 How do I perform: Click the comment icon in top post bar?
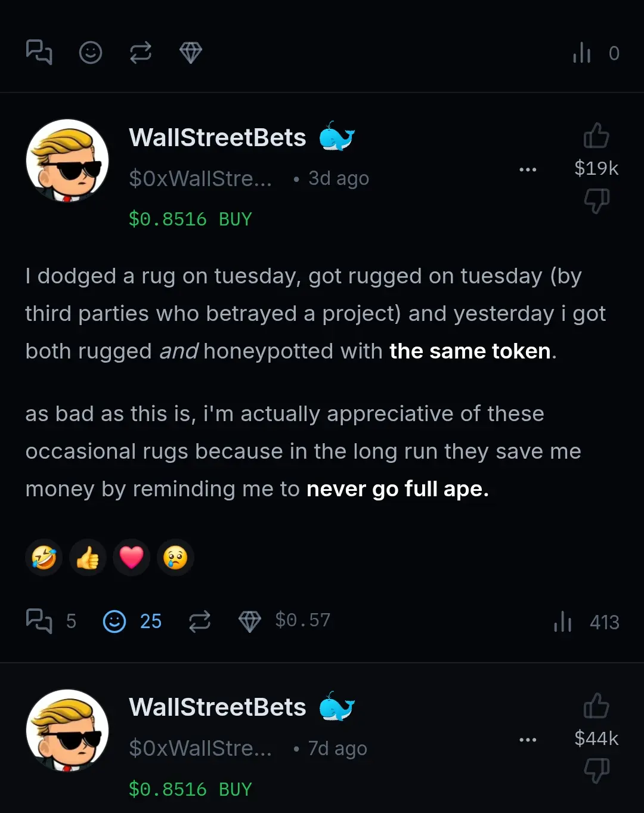click(x=39, y=52)
